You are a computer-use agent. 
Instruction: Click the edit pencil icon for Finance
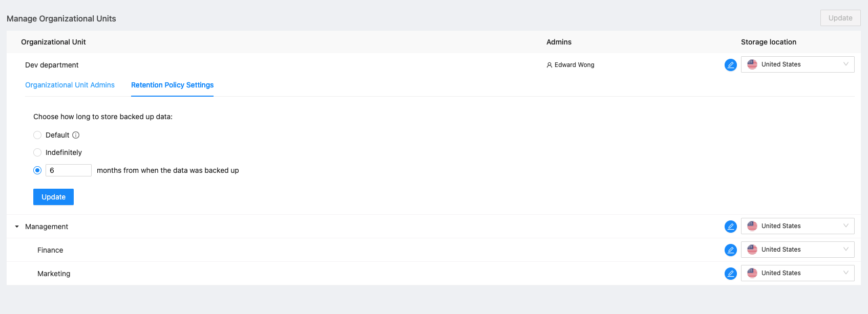(730, 250)
